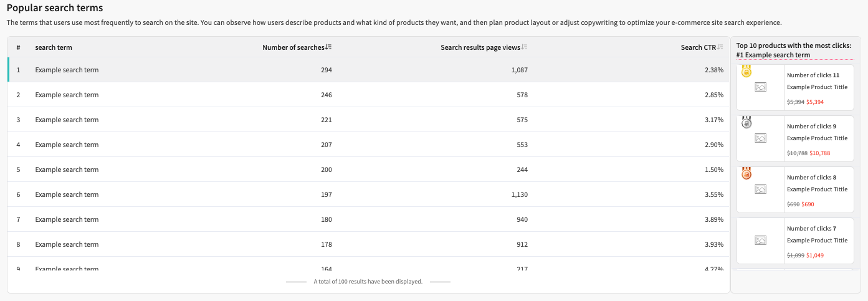Click sort icon for Search results page views
Viewport: 868px width, 301px height.
525,47
